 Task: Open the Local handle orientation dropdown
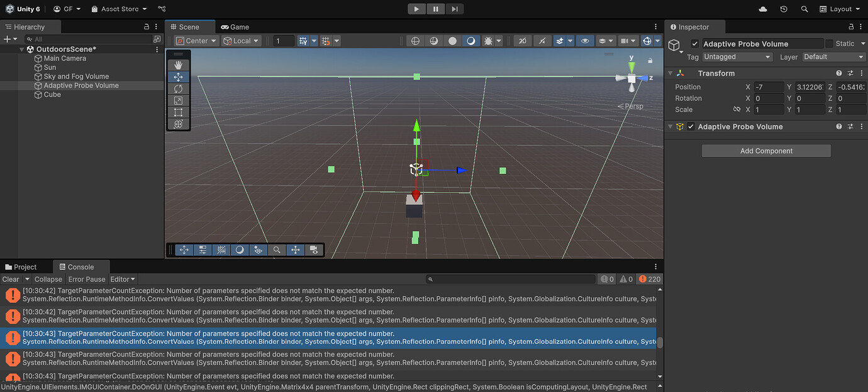(x=241, y=40)
